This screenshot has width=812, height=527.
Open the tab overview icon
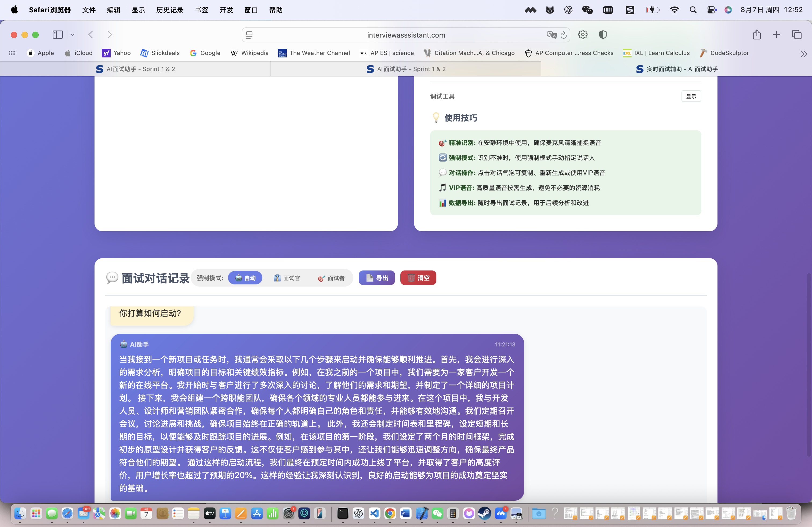click(797, 34)
